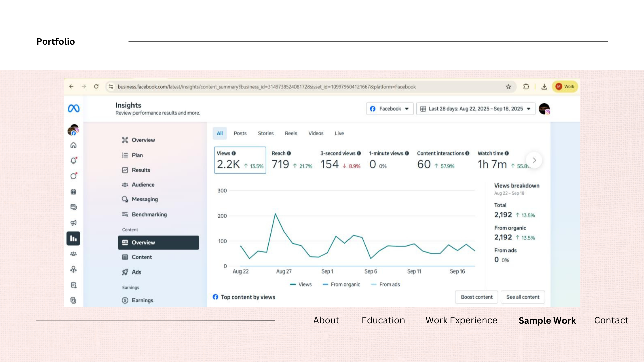Click the home icon in sidebar
The width and height of the screenshot is (644, 362).
tap(73, 145)
